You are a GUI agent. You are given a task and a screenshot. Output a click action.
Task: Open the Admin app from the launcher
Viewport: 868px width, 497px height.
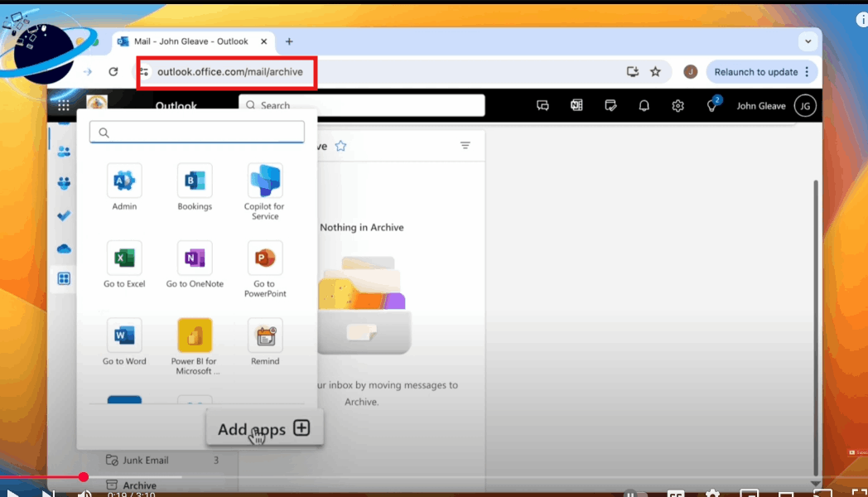coord(123,186)
